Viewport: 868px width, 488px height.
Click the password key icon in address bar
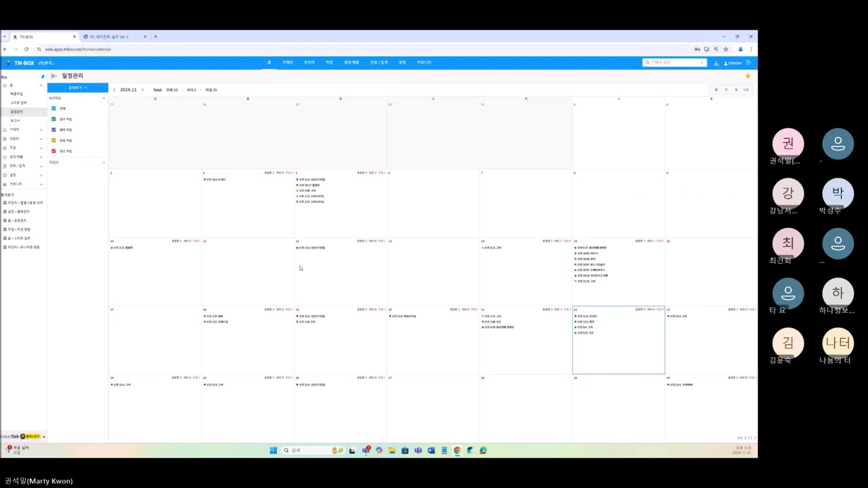697,49
